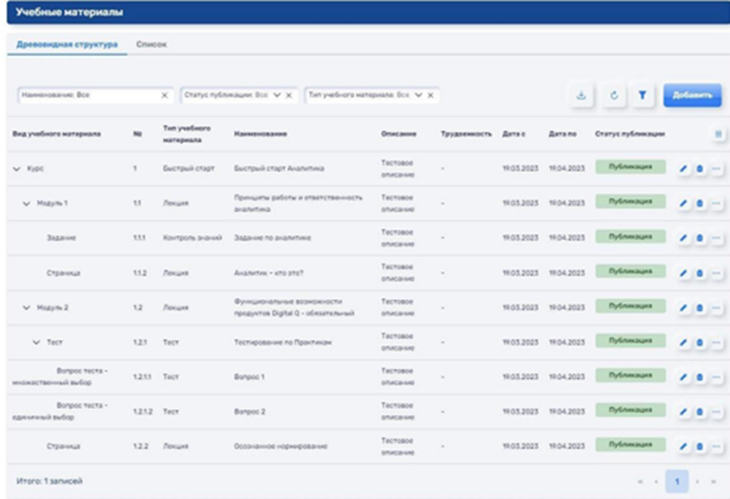Click the refresh table icon
This screenshot has height=499, width=730.
pos(612,95)
